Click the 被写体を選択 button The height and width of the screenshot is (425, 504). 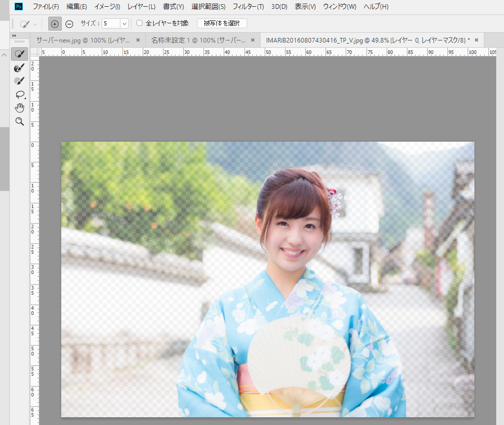click(222, 23)
